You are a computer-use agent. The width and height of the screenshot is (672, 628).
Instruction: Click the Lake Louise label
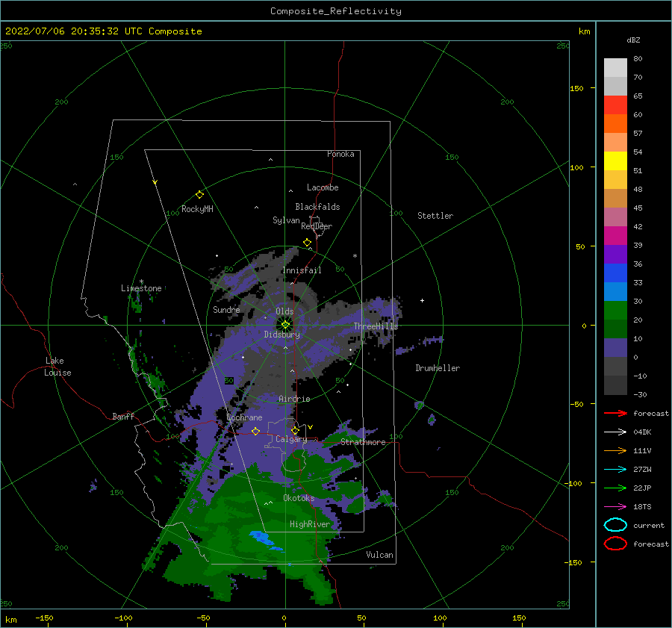click(57, 367)
